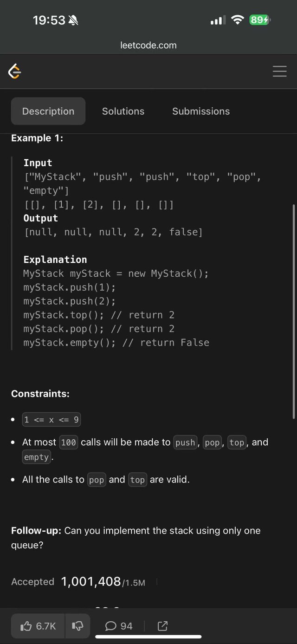Switch to the Solutions tab
Image resolution: width=297 pixels, height=644 pixels.
123,111
